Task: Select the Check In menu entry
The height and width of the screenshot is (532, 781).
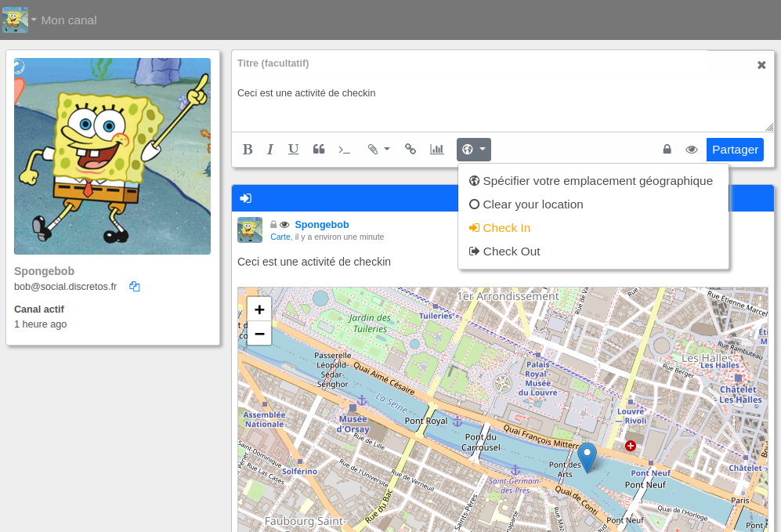Action: click(506, 228)
